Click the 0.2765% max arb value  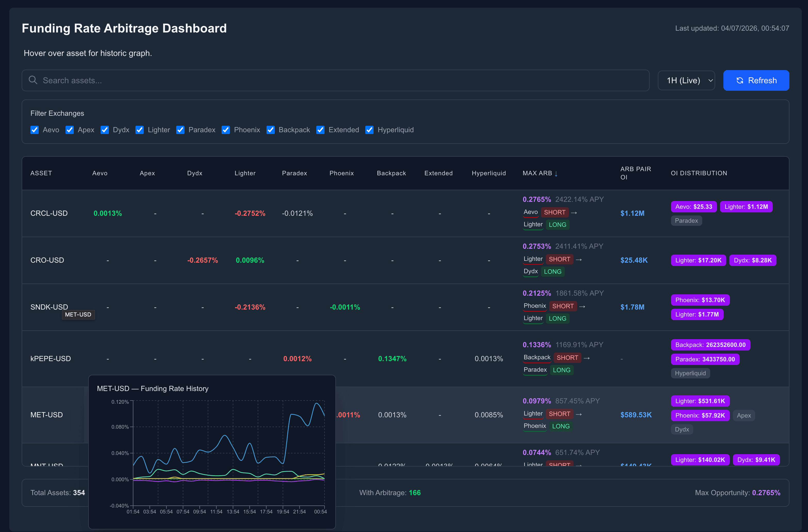coord(536,199)
